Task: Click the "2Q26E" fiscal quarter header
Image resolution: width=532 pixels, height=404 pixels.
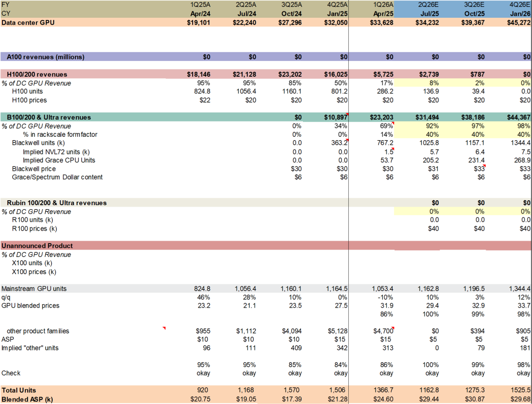Action: (x=429, y=5)
